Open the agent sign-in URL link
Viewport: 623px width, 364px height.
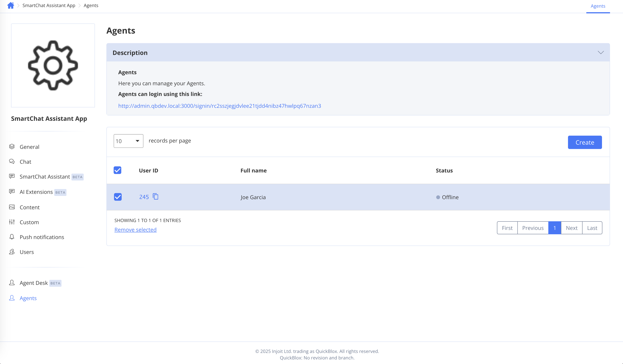coord(219,106)
